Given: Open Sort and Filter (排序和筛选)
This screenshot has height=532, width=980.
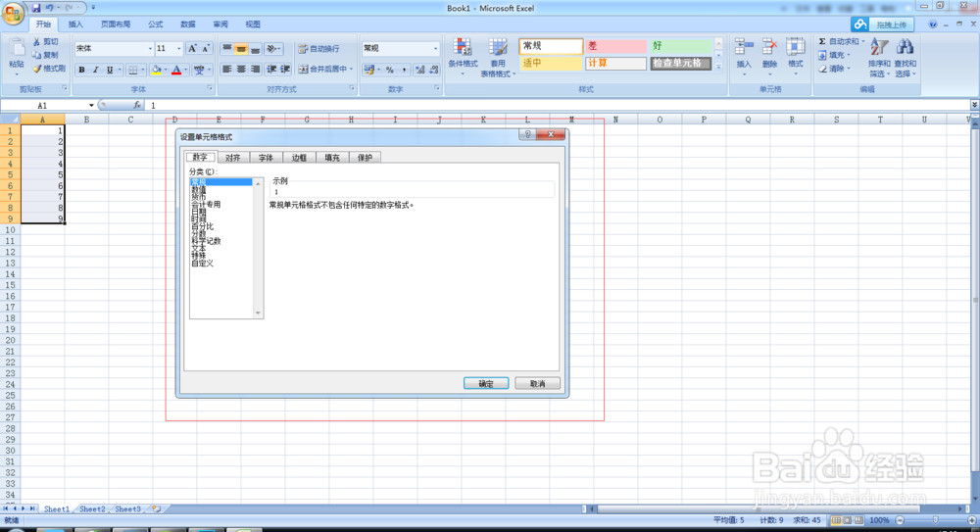Looking at the screenshot, I should (879, 57).
